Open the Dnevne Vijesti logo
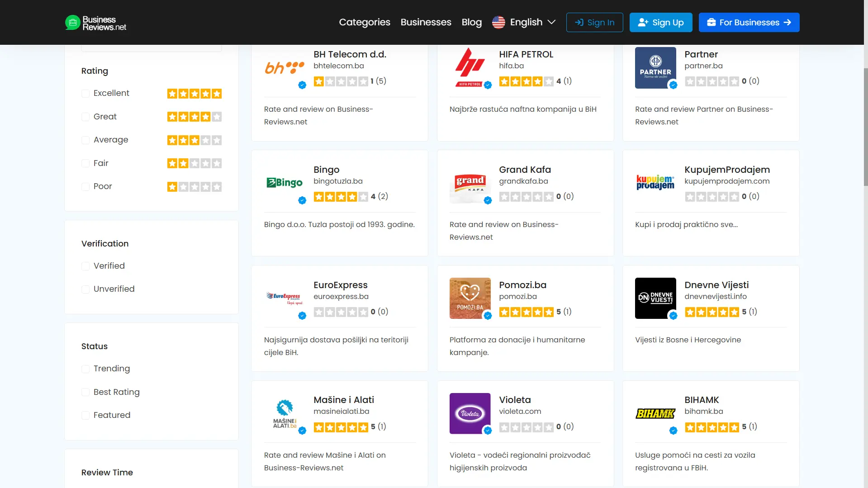 (x=655, y=298)
